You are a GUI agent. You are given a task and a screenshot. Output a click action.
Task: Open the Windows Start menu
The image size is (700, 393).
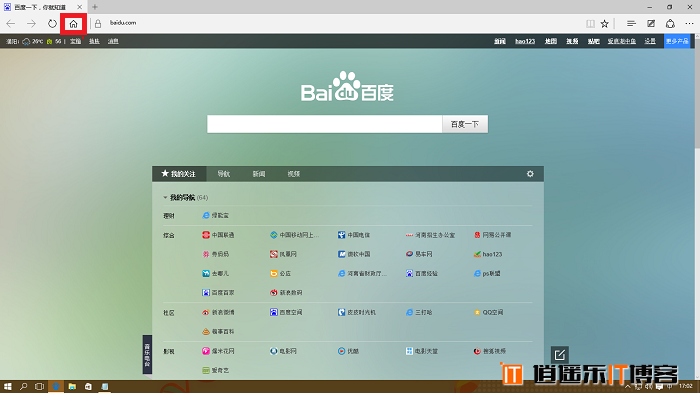(7, 387)
